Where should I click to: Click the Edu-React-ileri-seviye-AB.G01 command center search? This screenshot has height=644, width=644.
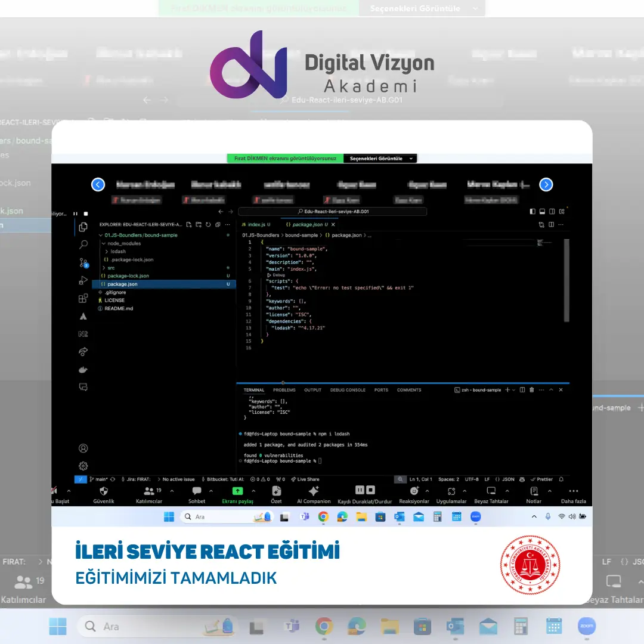coord(333,212)
